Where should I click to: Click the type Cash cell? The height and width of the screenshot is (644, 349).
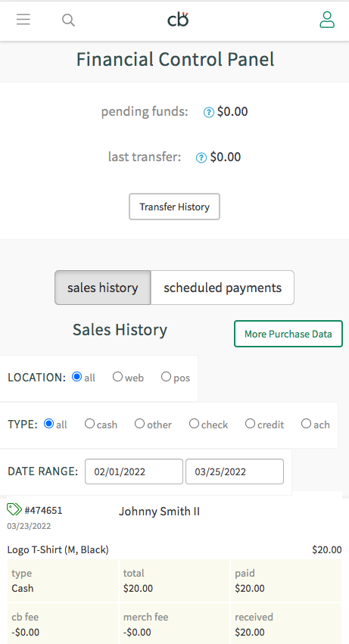pos(63,580)
